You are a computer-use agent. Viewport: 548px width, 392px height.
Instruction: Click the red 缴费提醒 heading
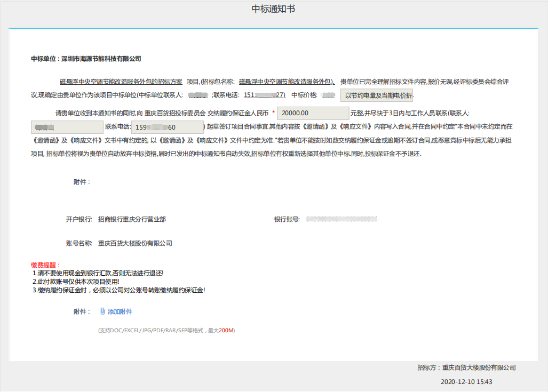coord(45,265)
